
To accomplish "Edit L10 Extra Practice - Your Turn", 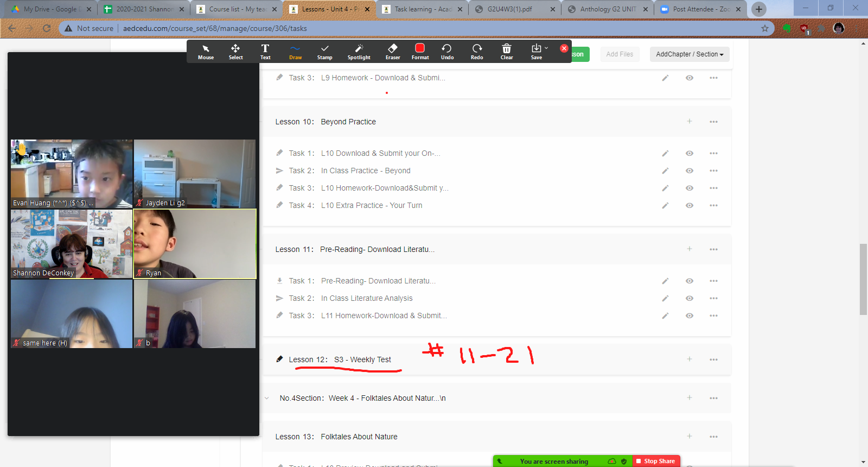I will [x=665, y=206].
